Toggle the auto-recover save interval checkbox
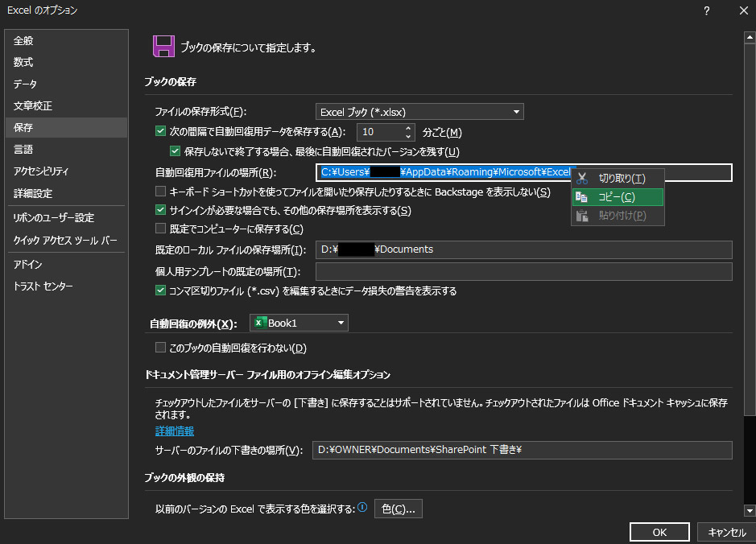 point(160,132)
